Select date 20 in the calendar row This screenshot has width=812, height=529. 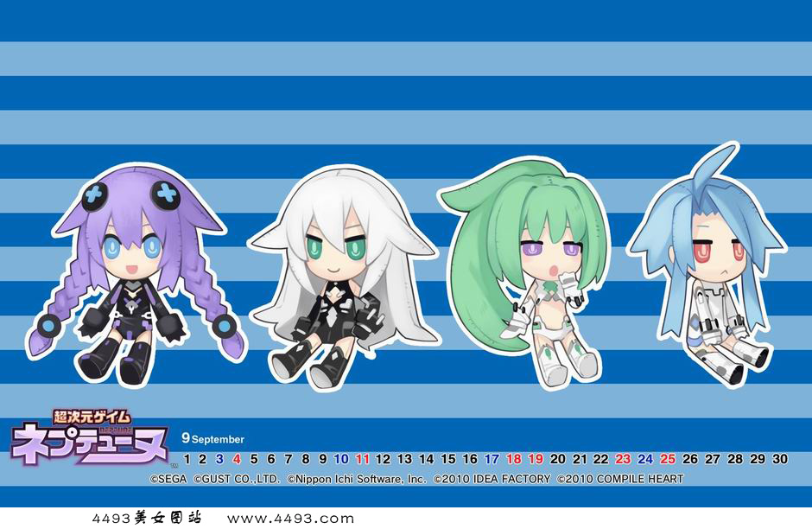coord(558,459)
